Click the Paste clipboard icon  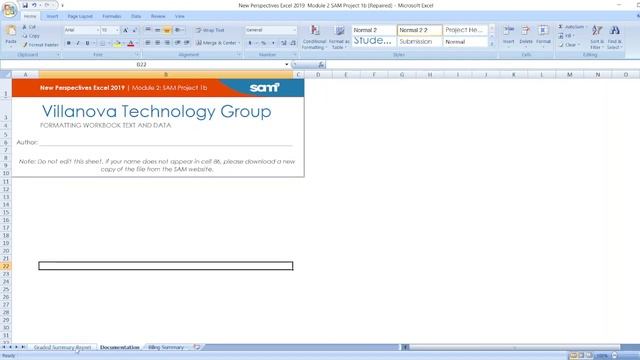(x=11, y=31)
